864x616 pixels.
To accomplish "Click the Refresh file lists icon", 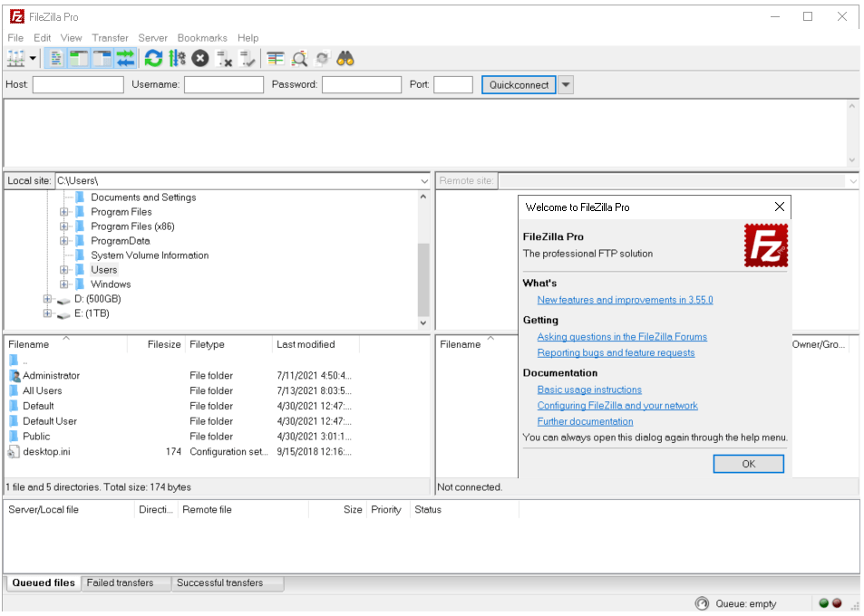I will click(153, 59).
